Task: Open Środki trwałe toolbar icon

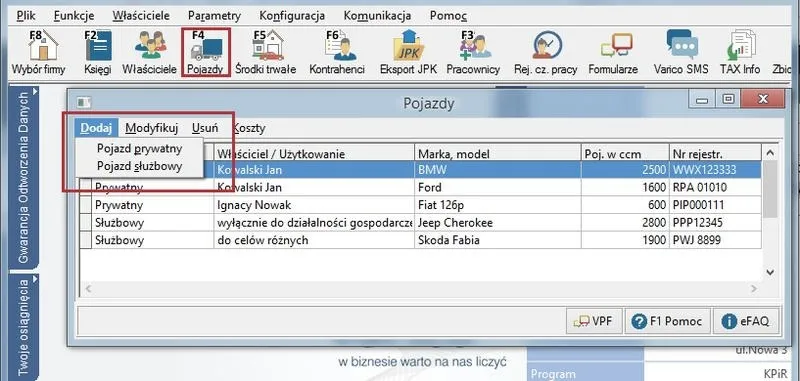Action: pos(268,46)
